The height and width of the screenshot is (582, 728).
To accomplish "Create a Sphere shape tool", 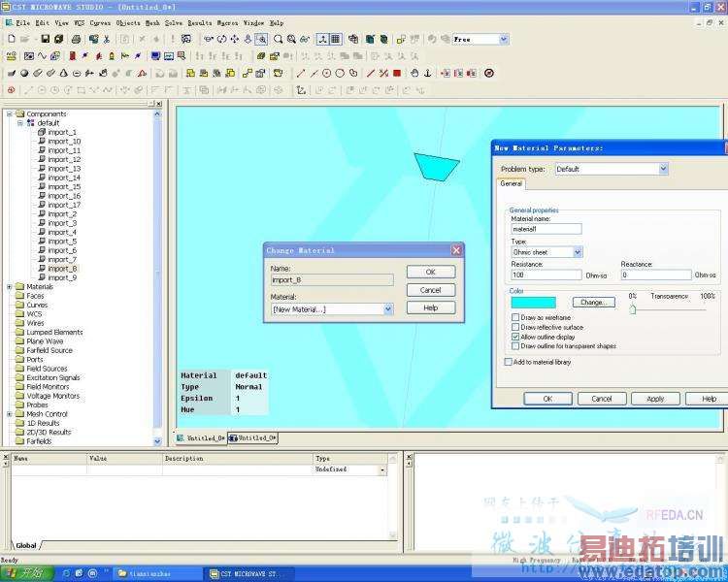I will (24, 73).
